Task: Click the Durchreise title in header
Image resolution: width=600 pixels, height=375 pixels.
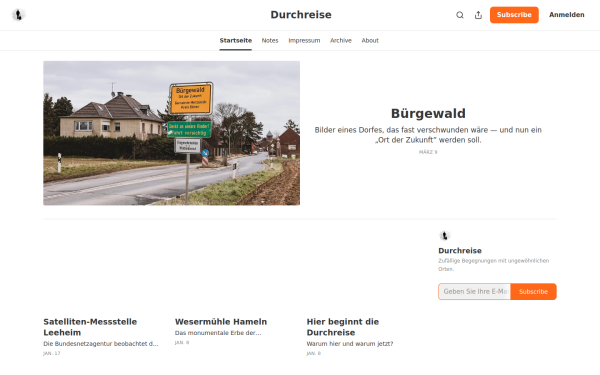Action: coord(301,15)
